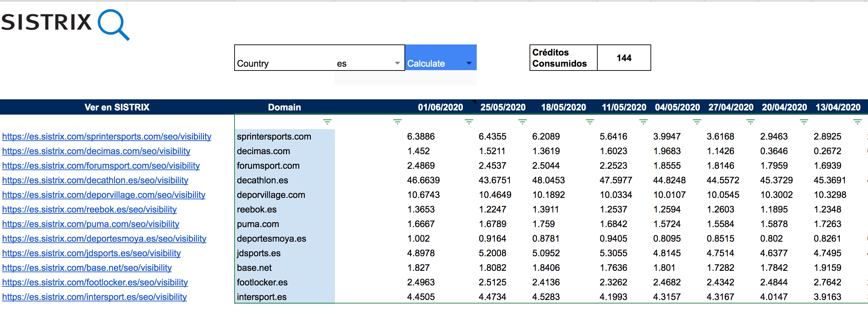Screen dimensions: 868x325
Task: Open the 11/05/2020 column filter icon
Action: pyautogui.click(x=643, y=122)
